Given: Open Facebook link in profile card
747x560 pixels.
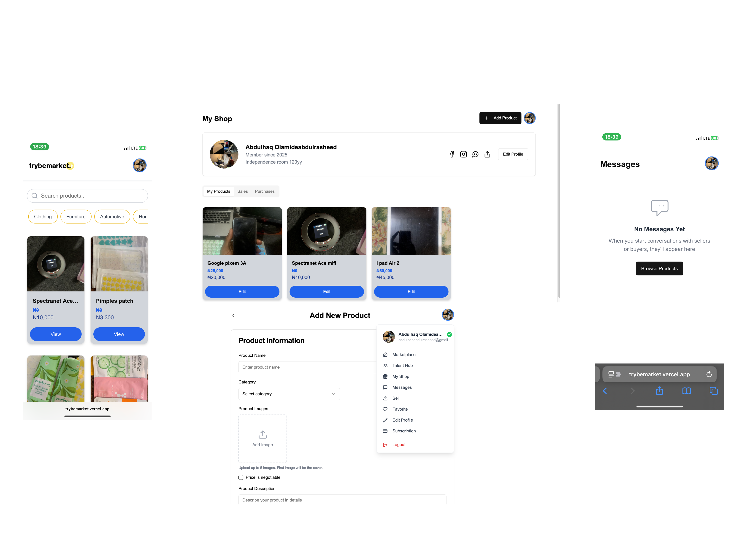Looking at the screenshot, I should [x=452, y=154].
